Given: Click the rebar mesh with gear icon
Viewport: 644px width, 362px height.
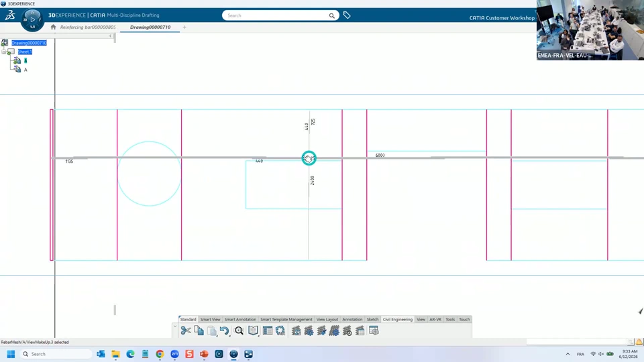Looking at the screenshot, I should tap(309, 330).
